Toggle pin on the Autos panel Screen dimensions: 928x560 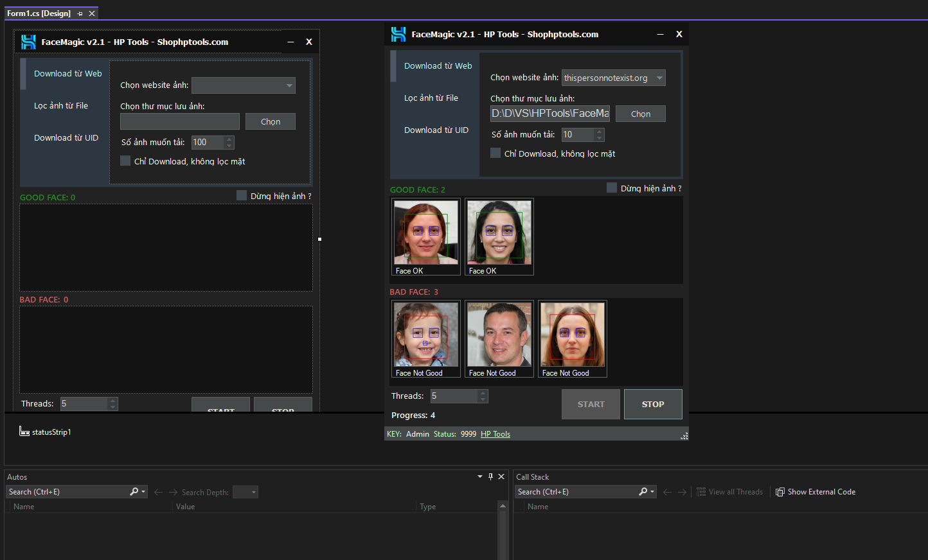tap(490, 477)
